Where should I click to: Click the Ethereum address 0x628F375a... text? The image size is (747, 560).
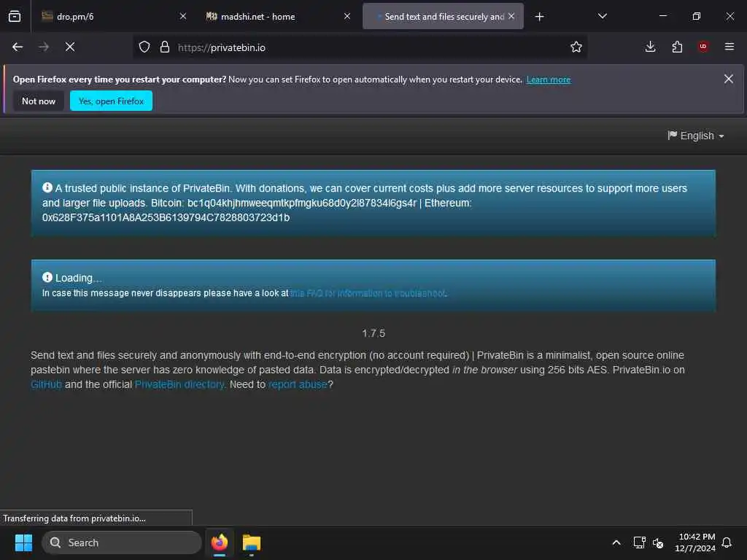[x=166, y=217]
